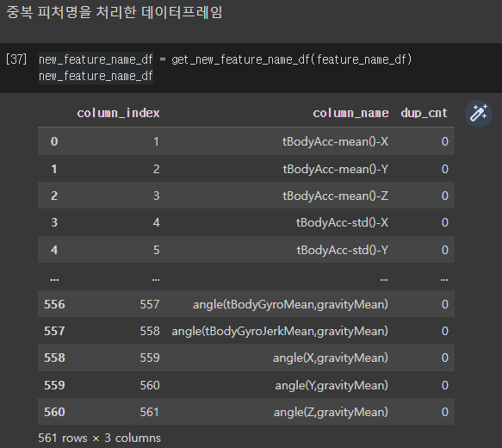Click row index 556
Image resolution: width=502 pixels, height=448 pixels.
click(x=54, y=304)
